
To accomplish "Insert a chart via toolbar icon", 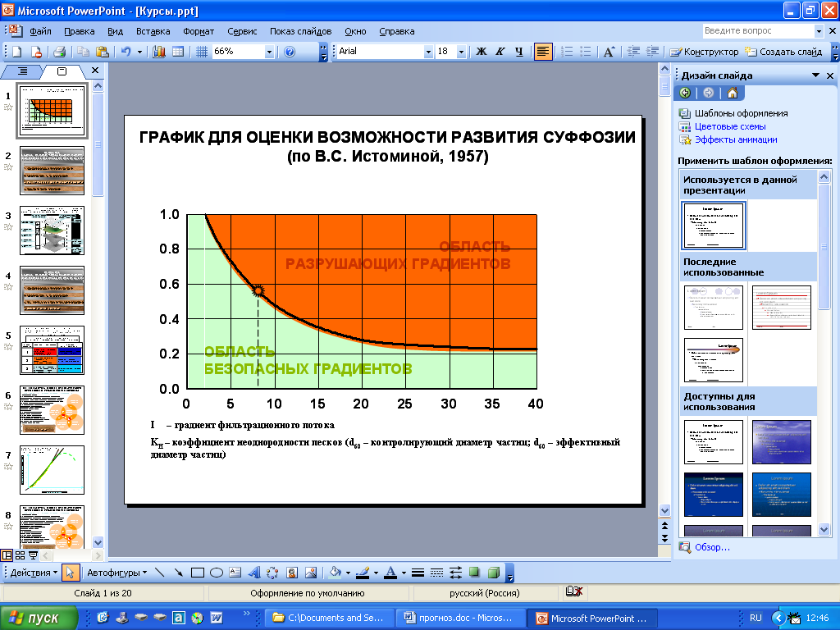I will (159, 52).
